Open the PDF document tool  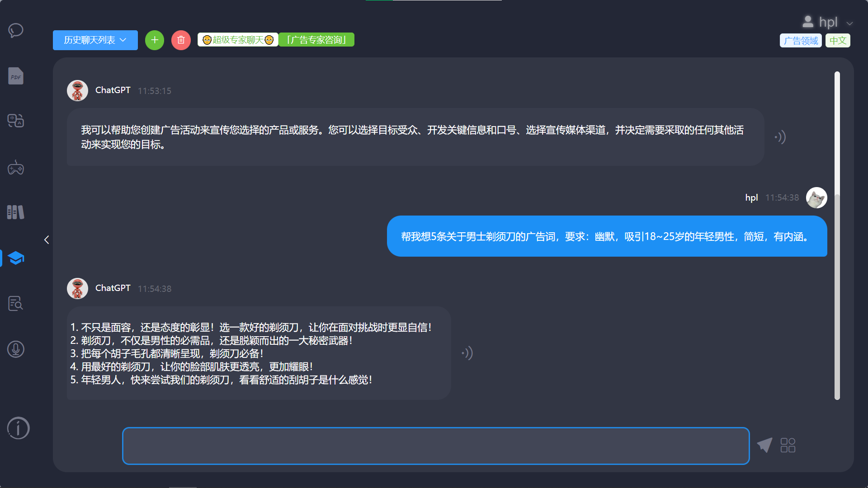tap(16, 76)
